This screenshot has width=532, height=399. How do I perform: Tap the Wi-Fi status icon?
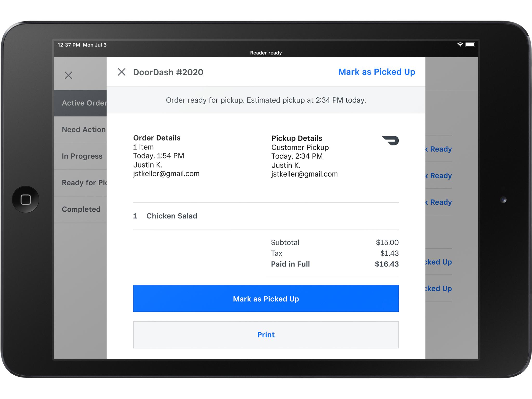pos(460,45)
